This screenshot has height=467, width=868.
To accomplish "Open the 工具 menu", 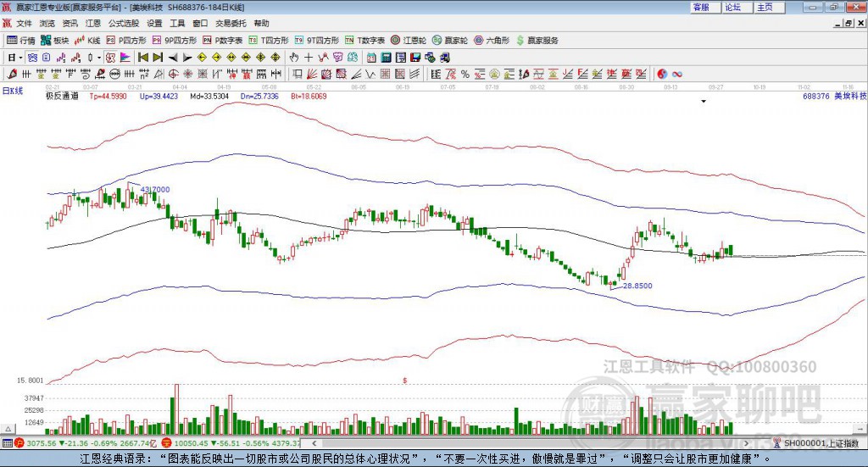I will [177, 23].
